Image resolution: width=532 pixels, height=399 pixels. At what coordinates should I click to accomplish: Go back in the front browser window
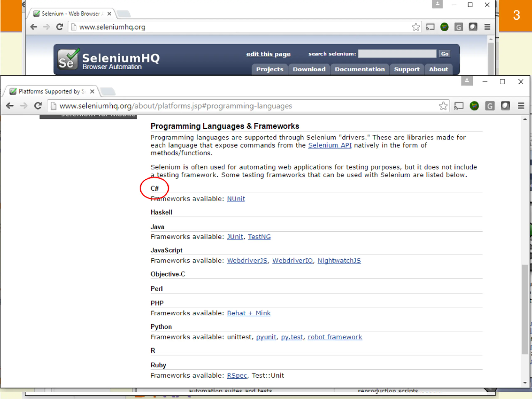tap(10, 106)
